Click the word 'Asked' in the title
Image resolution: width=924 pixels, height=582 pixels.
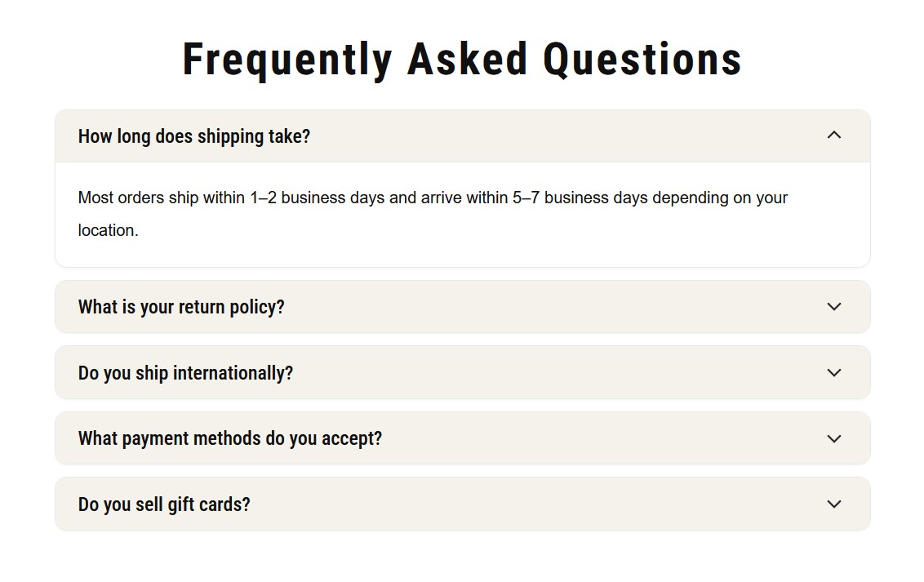pyautogui.click(x=467, y=60)
